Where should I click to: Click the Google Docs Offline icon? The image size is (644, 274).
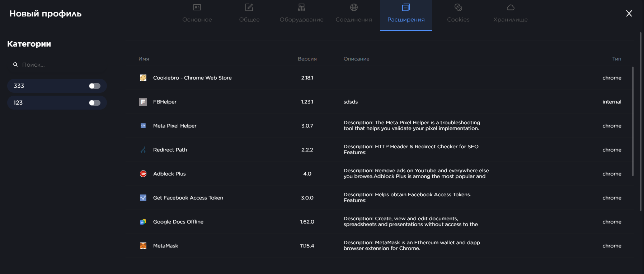[143, 222]
